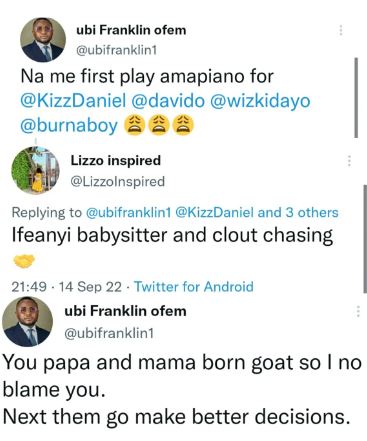Click the @davido mention

click(x=168, y=101)
